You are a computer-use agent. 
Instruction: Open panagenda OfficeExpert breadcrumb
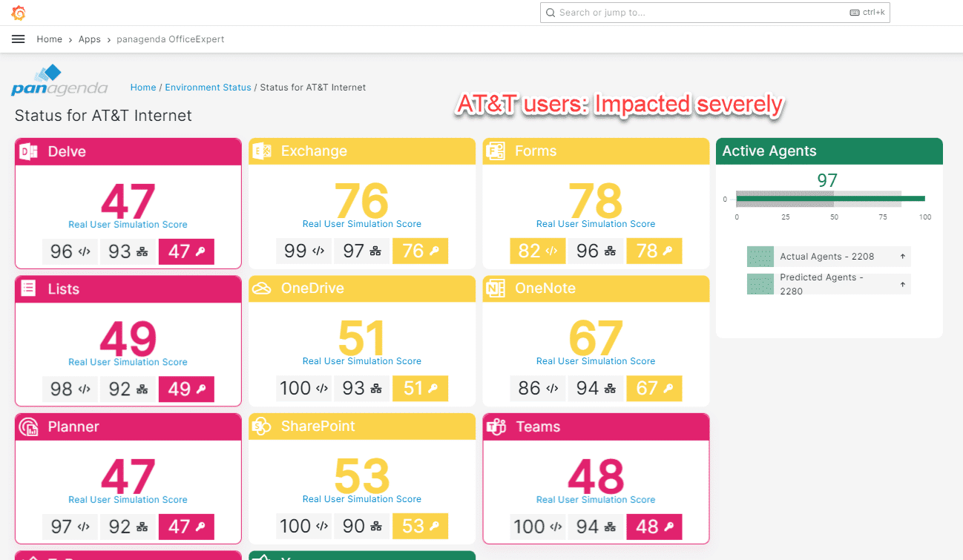coord(171,39)
